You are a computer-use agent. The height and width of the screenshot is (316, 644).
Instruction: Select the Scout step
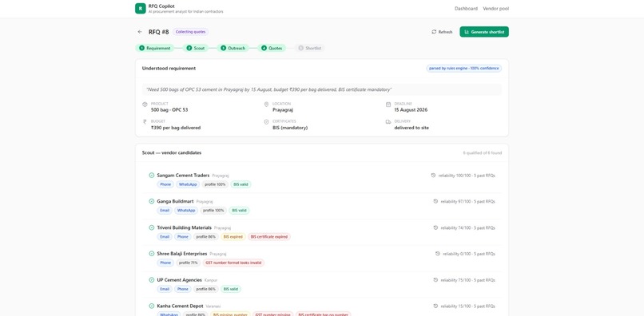196,48
